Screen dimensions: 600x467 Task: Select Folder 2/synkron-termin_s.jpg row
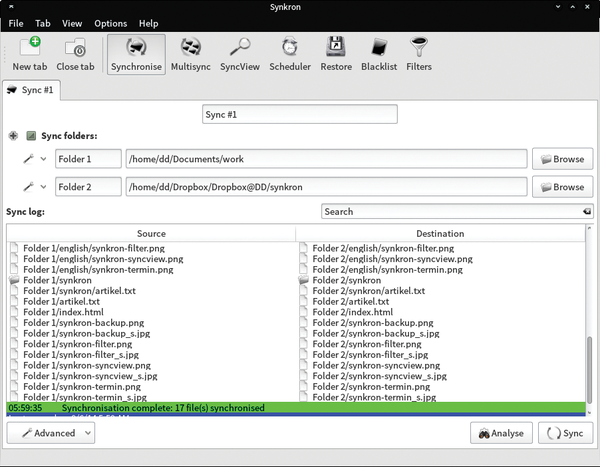point(441,397)
